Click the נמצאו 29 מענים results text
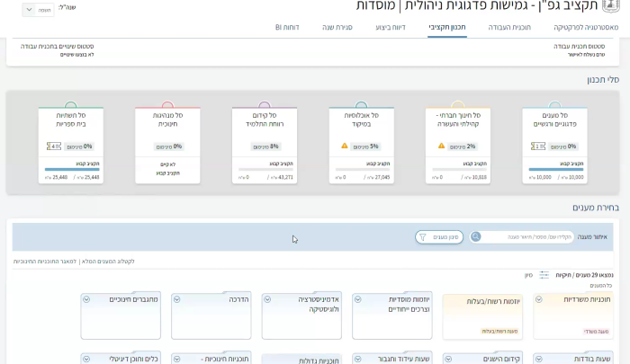Image resolution: width=630 pixels, height=364 pixels. point(584,275)
